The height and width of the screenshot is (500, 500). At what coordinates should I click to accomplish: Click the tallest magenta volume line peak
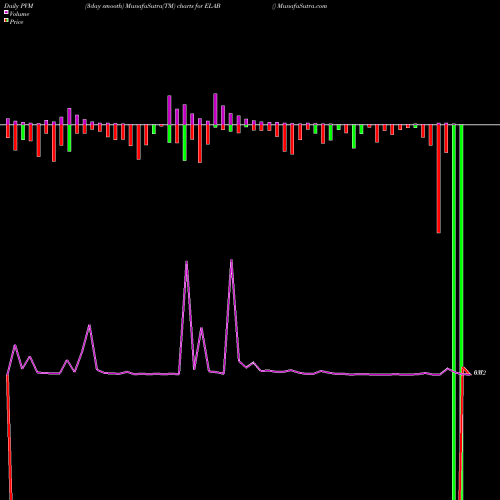click(231, 261)
